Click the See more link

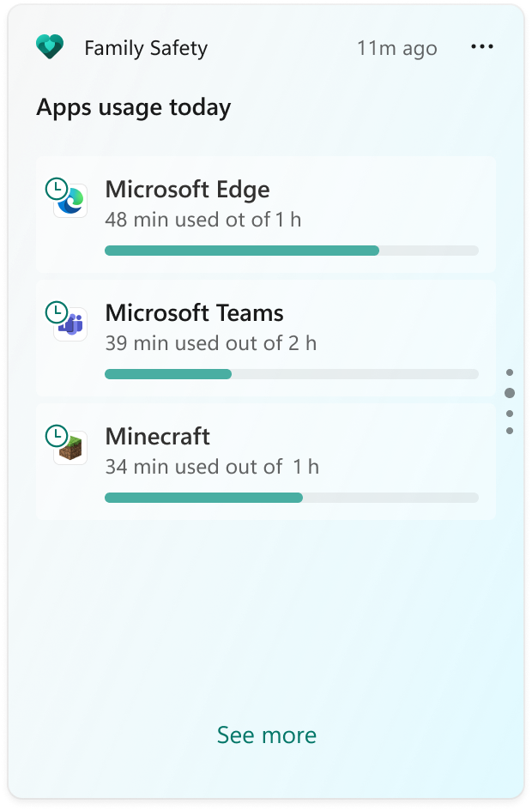pyautogui.click(x=267, y=734)
